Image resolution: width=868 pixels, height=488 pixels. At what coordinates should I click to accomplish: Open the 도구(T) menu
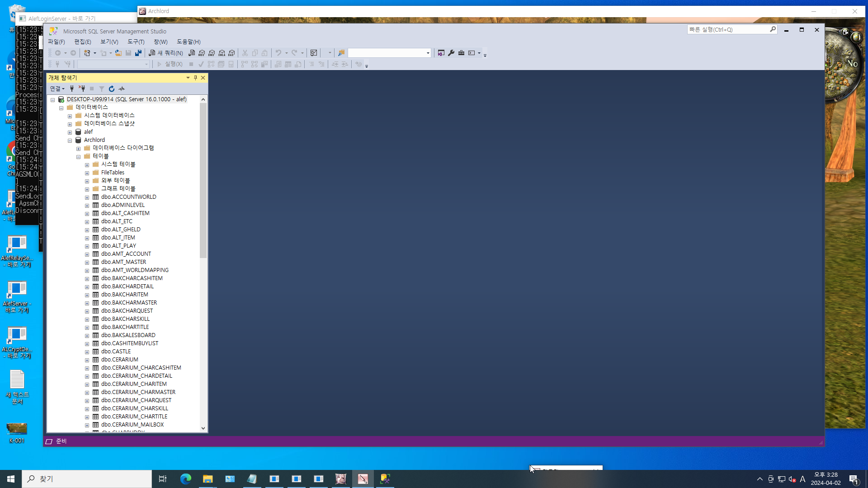(x=136, y=42)
